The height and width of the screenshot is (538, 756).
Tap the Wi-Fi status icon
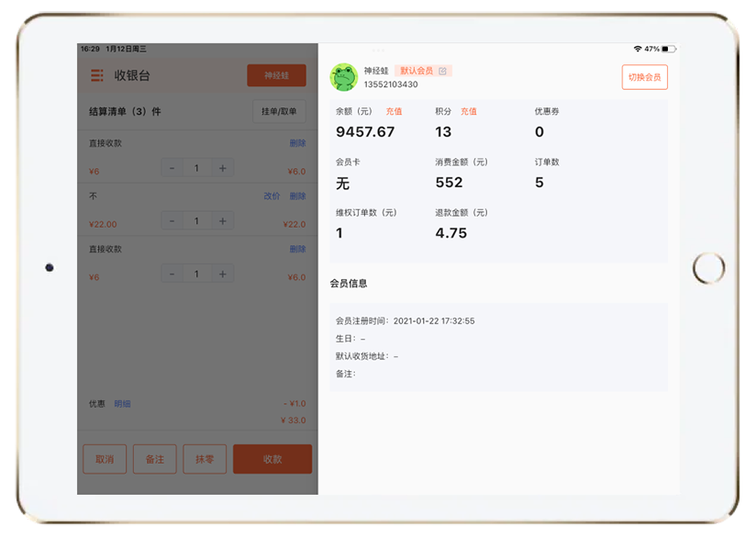(x=638, y=49)
